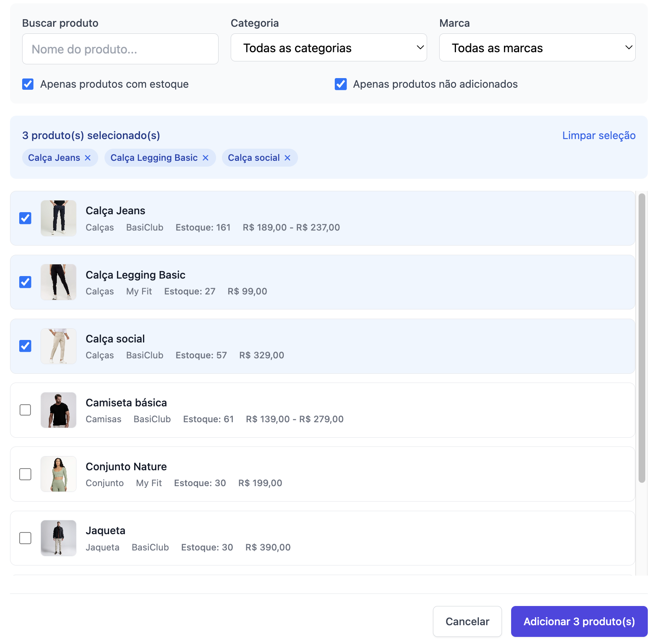This screenshot has width=662, height=644.
Task: Remove Calça Jeans chip via X icon
Action: 88,158
